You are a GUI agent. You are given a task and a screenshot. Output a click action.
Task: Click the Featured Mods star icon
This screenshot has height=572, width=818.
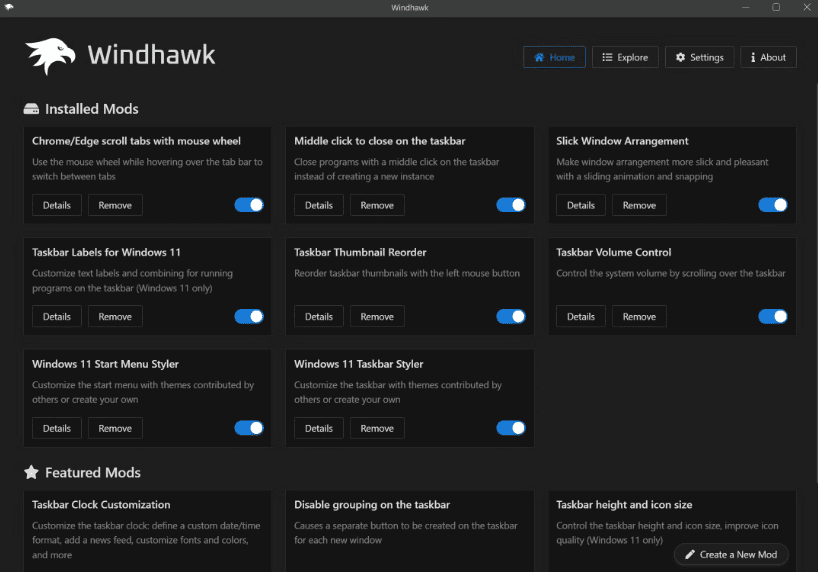coord(31,472)
